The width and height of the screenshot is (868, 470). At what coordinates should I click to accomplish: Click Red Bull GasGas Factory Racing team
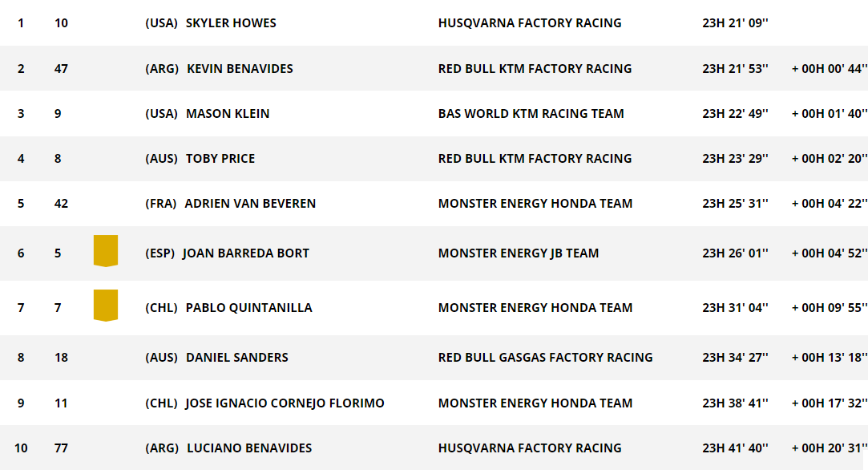pos(545,358)
